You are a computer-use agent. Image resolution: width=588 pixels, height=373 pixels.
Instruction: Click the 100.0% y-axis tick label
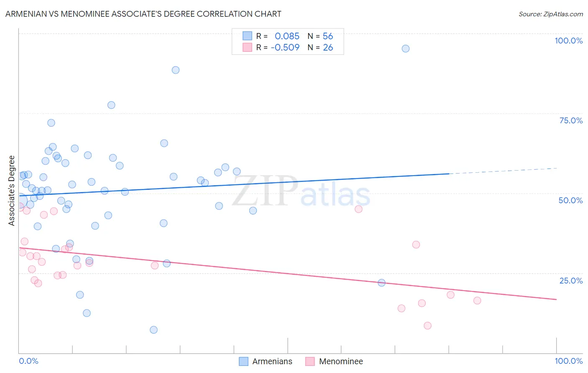tap(568, 41)
